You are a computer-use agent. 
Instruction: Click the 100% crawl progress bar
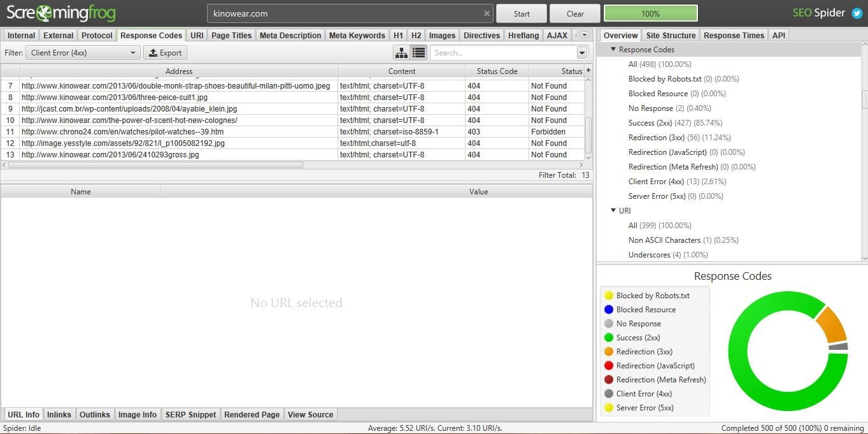(650, 13)
